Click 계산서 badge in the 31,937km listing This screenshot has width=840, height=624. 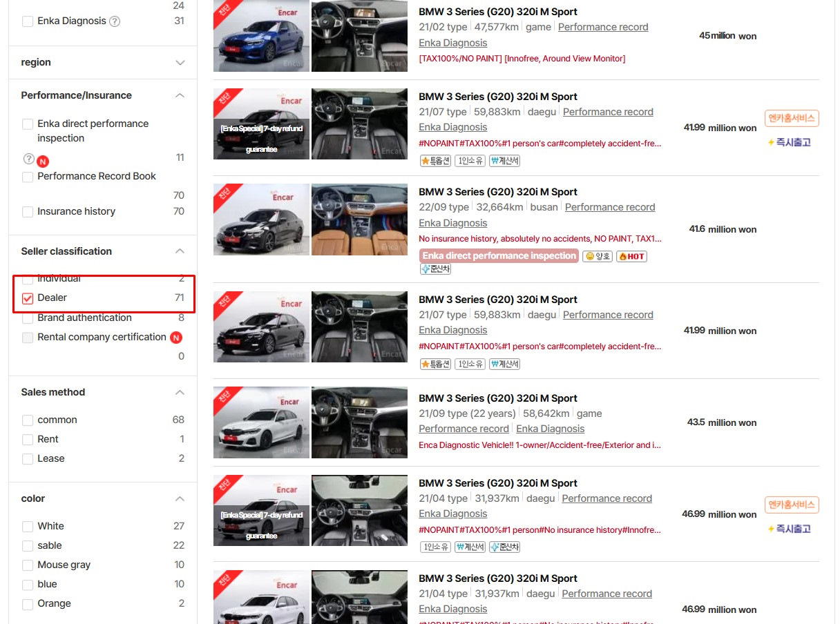point(470,547)
